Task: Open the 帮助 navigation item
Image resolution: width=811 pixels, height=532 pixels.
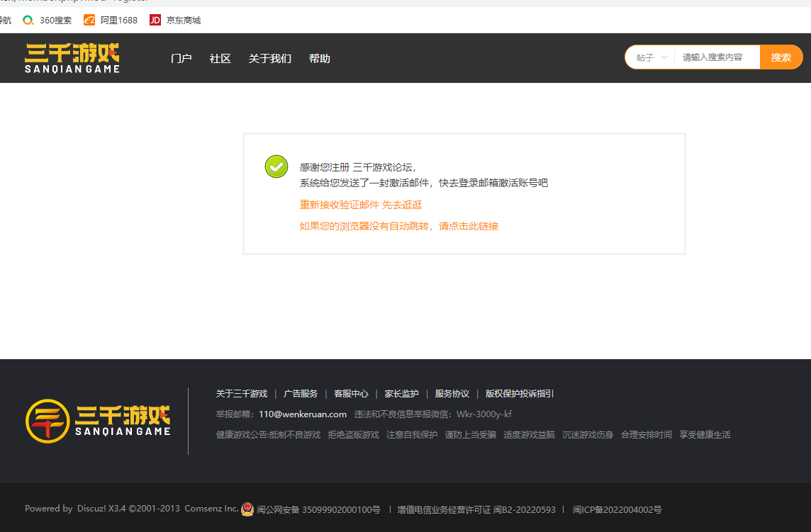Action: coord(320,58)
